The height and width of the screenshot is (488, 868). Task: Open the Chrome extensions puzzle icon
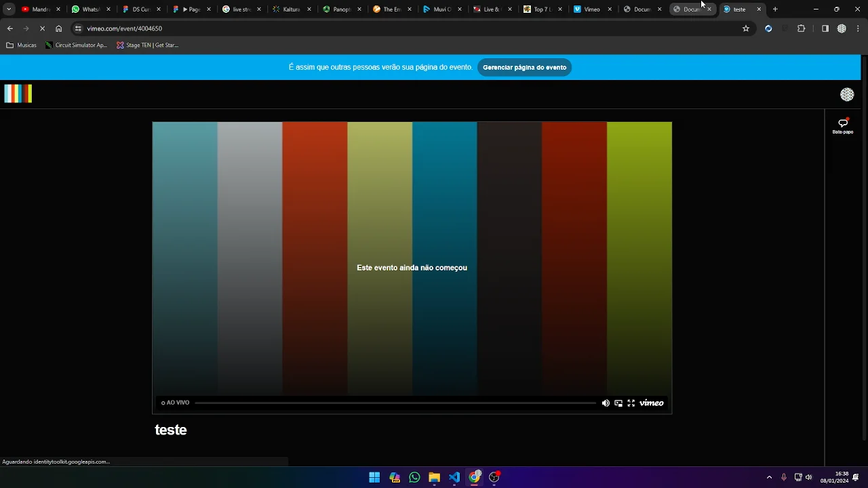tap(801, 28)
